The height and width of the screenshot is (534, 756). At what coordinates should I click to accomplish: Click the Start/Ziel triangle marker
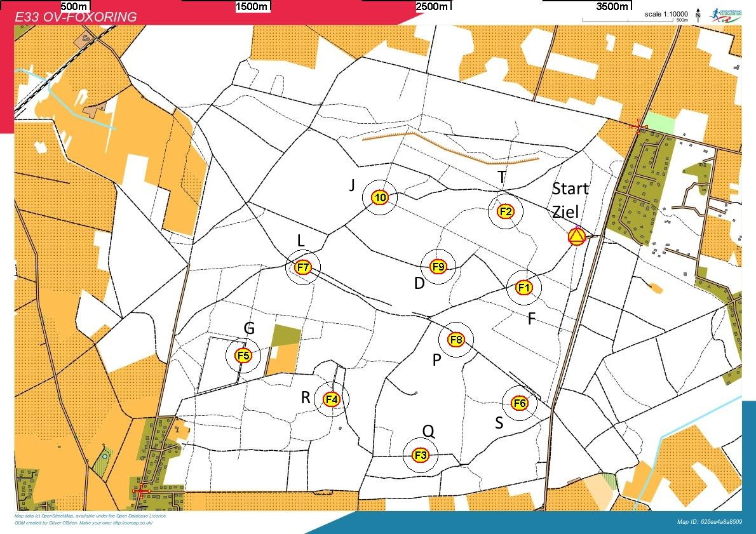[576, 237]
